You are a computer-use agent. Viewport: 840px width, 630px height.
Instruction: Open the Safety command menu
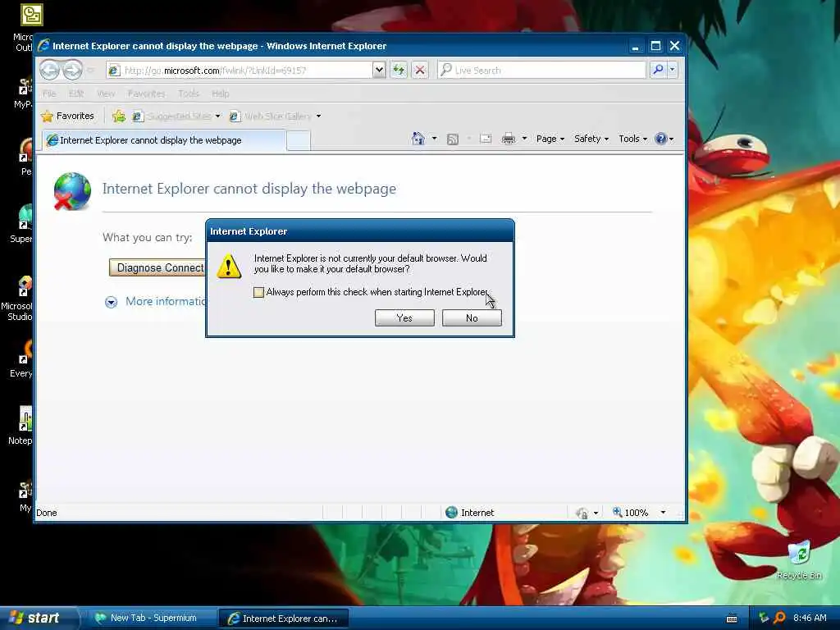tap(591, 139)
